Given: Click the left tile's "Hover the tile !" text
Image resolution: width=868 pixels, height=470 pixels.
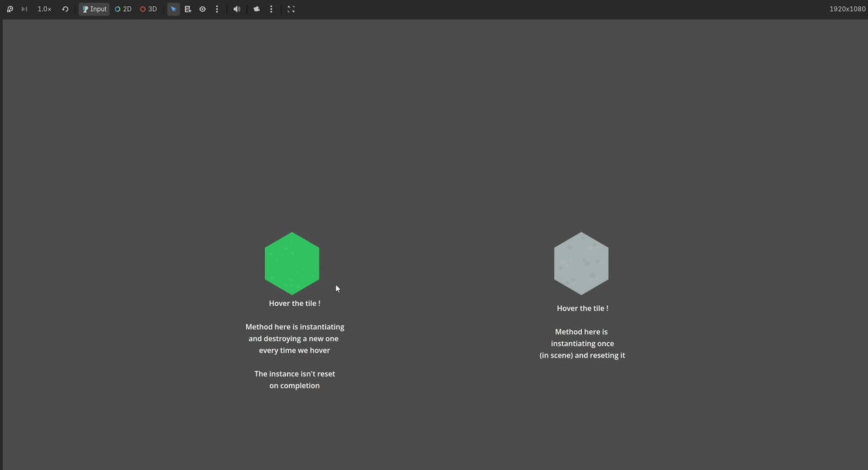Looking at the screenshot, I should click(294, 303).
